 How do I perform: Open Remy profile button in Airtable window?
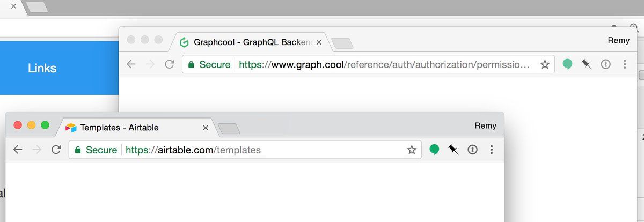pyautogui.click(x=486, y=126)
